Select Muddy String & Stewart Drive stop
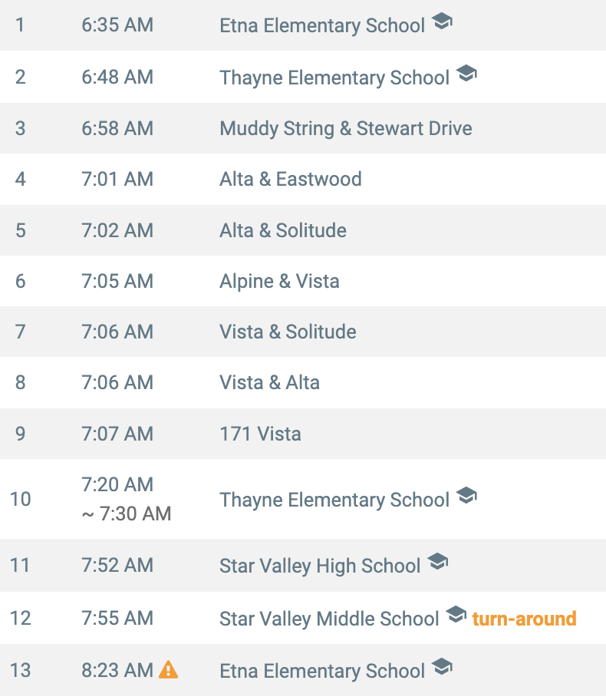Screen dimensions: 606x700 pyautogui.click(x=346, y=129)
